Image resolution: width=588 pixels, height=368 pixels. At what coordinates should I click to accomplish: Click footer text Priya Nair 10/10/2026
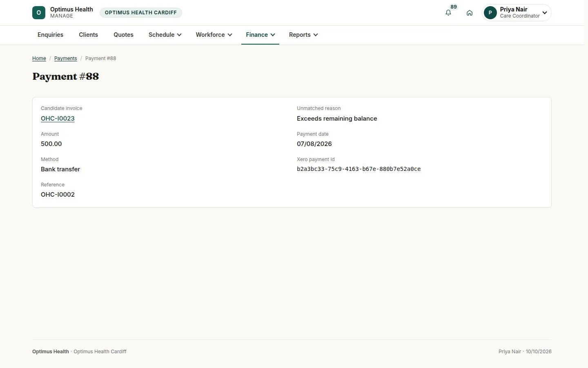[x=525, y=352]
